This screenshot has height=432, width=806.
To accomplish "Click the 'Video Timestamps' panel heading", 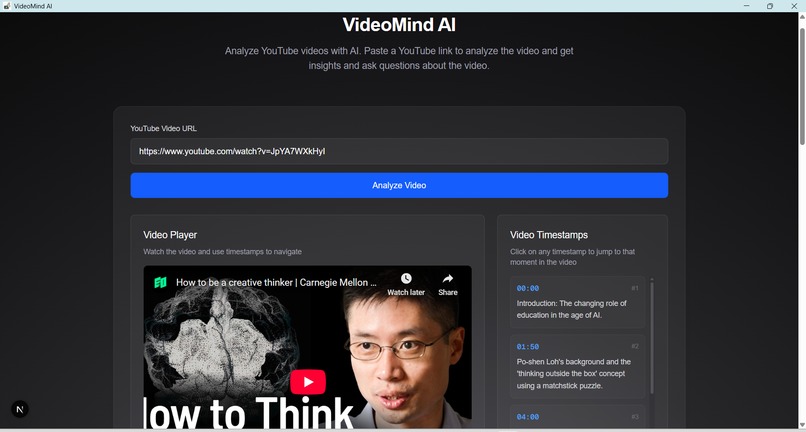I will 549,235.
